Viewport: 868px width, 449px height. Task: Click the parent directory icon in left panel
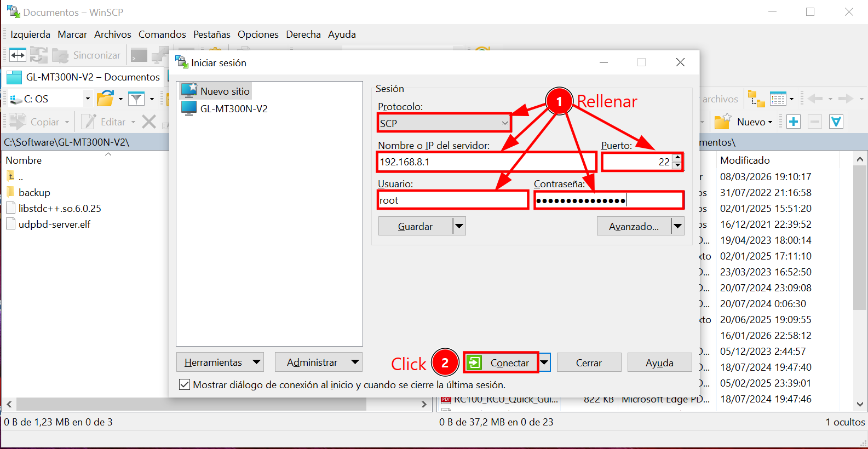point(11,176)
